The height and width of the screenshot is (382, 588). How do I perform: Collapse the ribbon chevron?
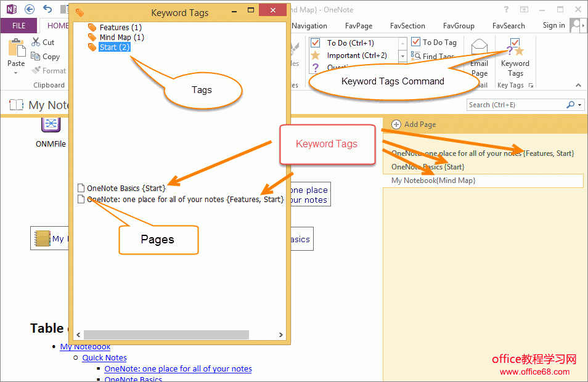coord(579,86)
